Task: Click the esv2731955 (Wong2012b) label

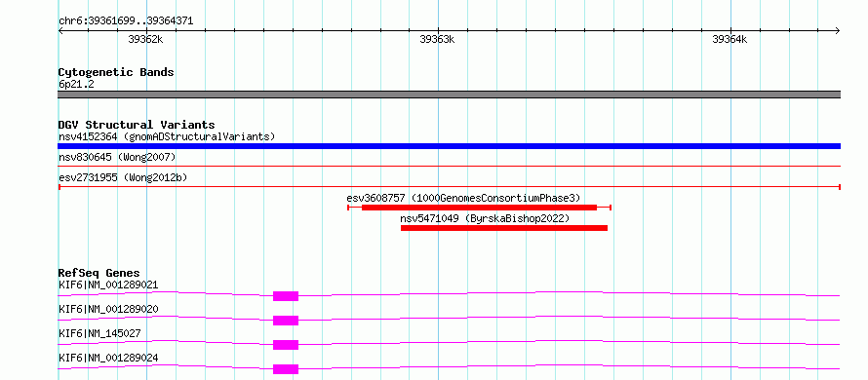Action: [123, 177]
